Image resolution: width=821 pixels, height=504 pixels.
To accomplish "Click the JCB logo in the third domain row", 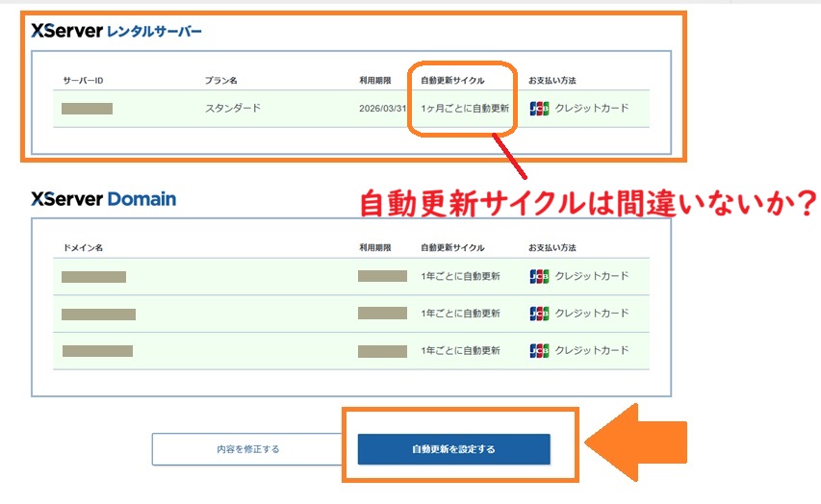I will click(539, 351).
